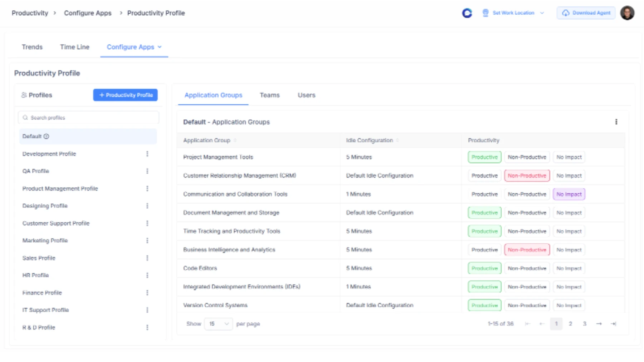Click the Download Agent button
Image resolution: width=644 pixels, height=362 pixels.
coord(586,13)
